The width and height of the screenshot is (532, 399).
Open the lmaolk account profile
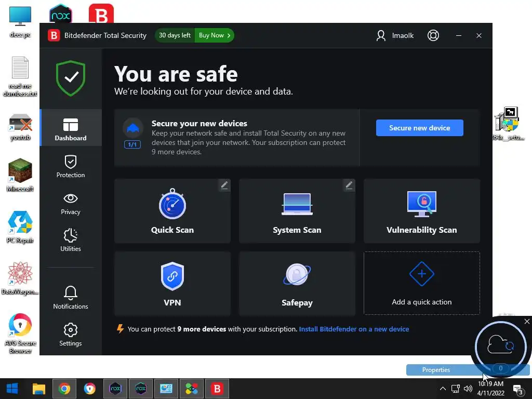(x=395, y=35)
